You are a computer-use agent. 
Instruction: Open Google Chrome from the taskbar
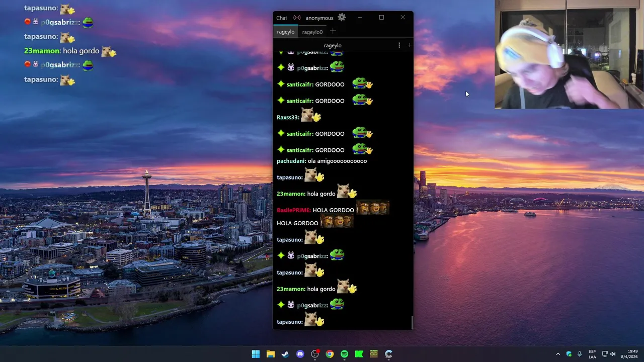click(330, 354)
